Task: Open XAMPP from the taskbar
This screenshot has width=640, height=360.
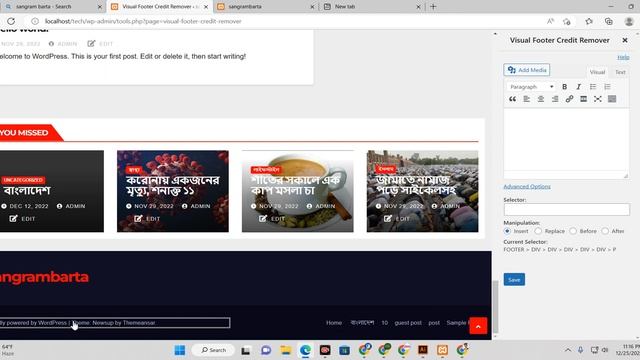Action: pyautogui.click(x=442, y=350)
